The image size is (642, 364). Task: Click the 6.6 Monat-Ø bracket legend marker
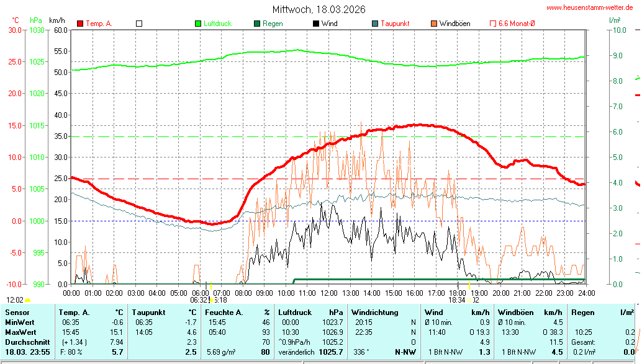[494, 24]
